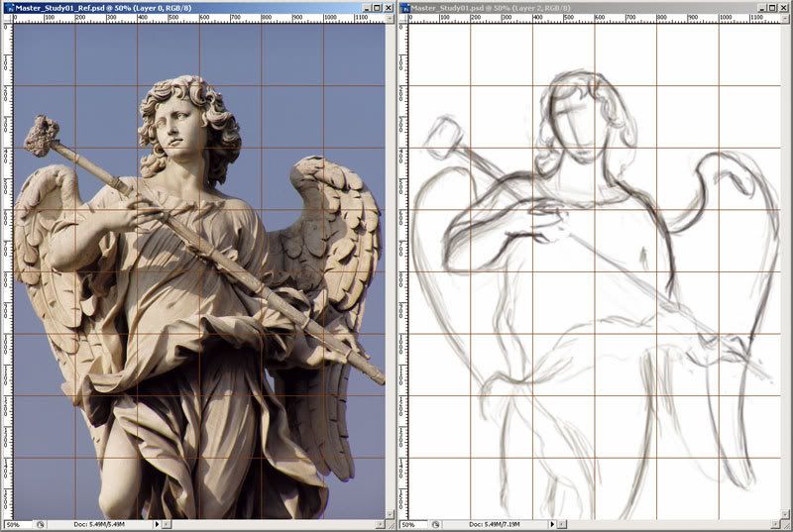Open status bar options arrow in Ref window

(x=157, y=525)
